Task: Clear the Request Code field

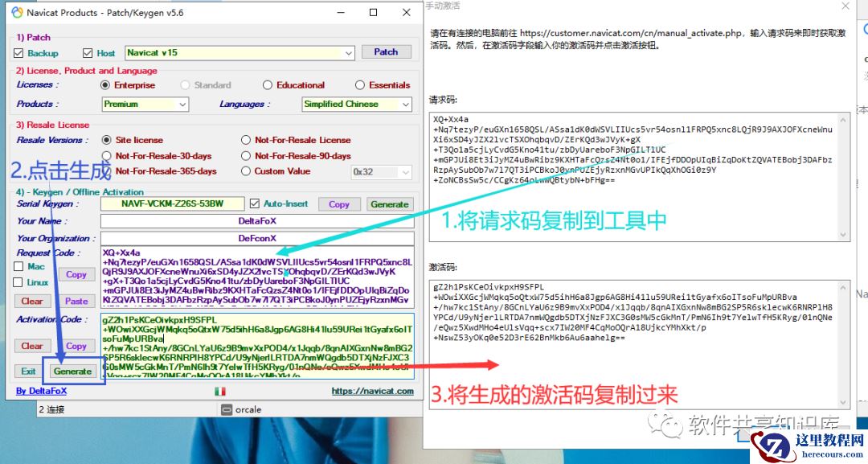Action: tap(32, 302)
